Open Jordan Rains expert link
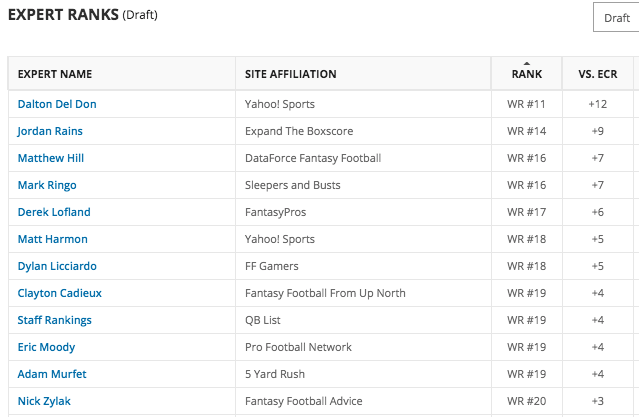Image resolution: width=639 pixels, height=417 pixels. coord(50,131)
